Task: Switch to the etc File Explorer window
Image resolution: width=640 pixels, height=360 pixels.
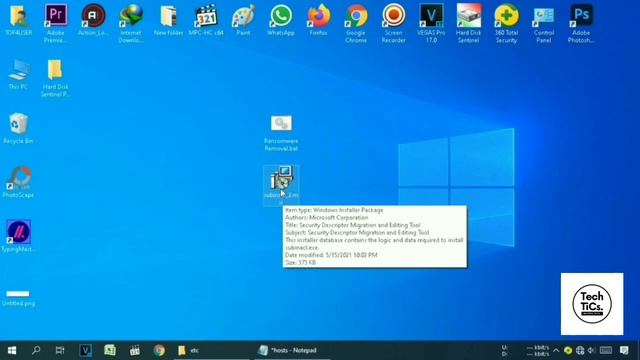Action: pyautogui.click(x=212, y=350)
